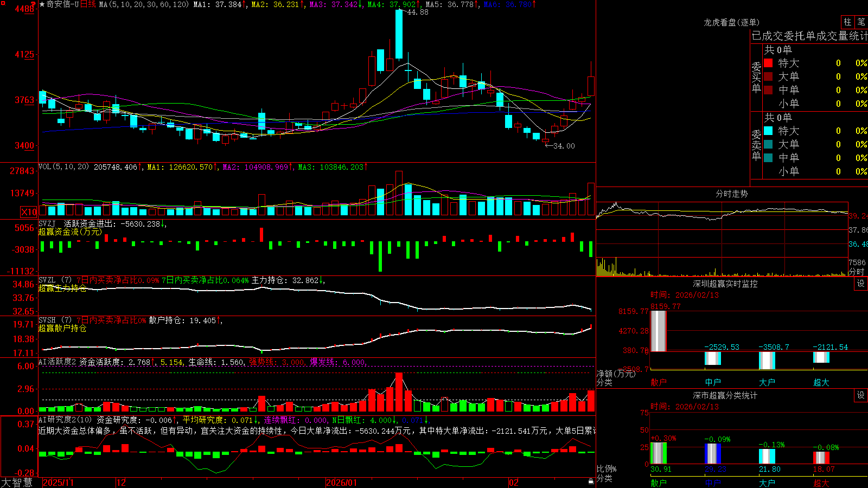Image resolution: width=868 pixels, height=488 pixels.
Task: Click the MA(5,10,20,30,60,120) indicator label
Action: tap(144, 4)
